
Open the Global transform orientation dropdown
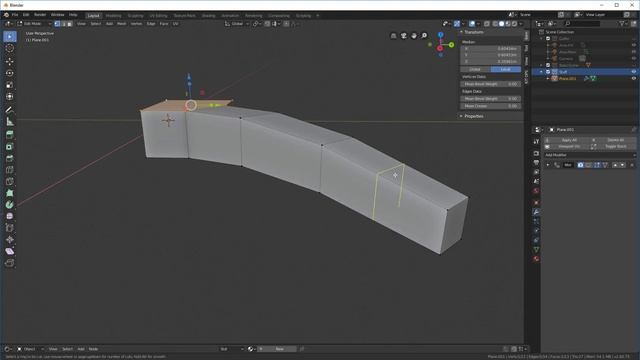click(237, 24)
